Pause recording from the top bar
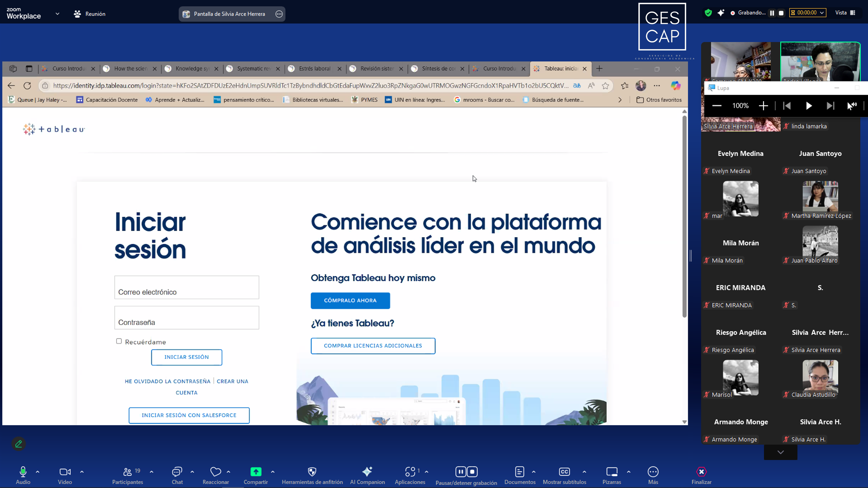Image resolution: width=868 pixels, height=488 pixels. 772,13
